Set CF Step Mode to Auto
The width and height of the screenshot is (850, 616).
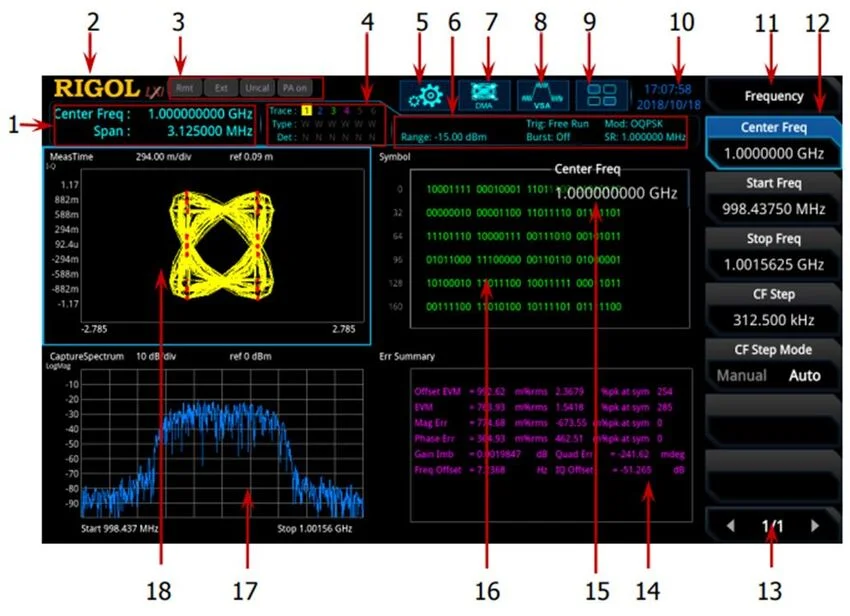pos(804,376)
